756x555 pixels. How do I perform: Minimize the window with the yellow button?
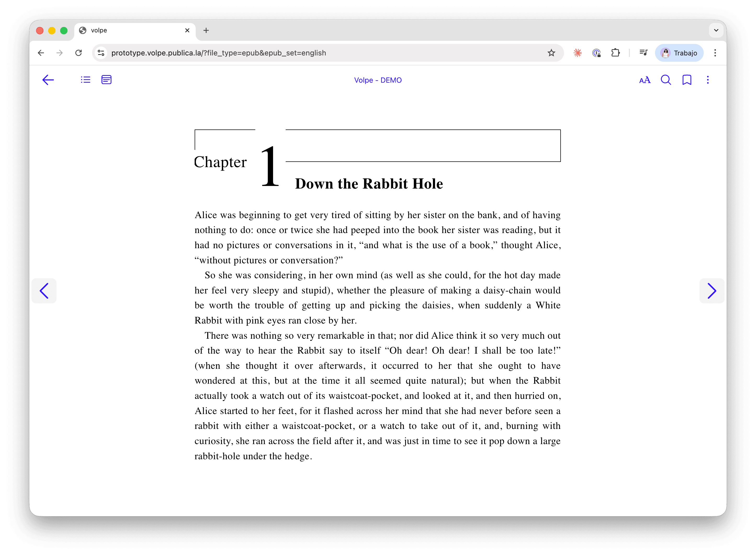click(52, 31)
